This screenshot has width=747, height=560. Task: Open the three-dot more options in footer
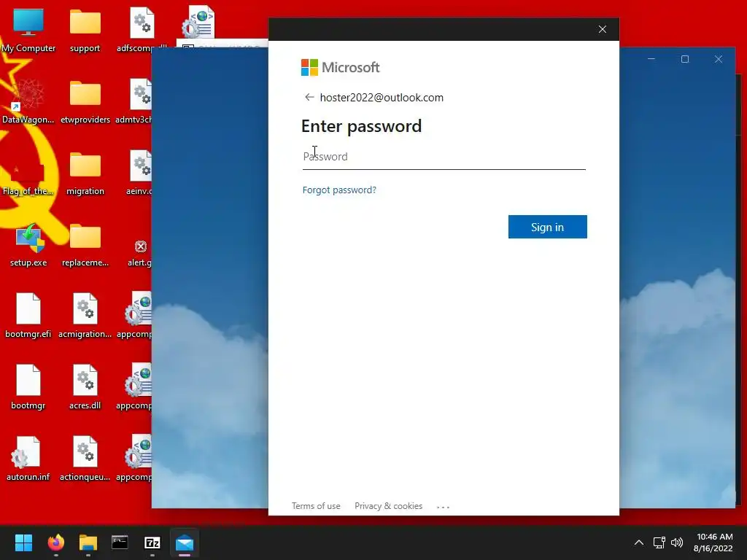(x=443, y=507)
